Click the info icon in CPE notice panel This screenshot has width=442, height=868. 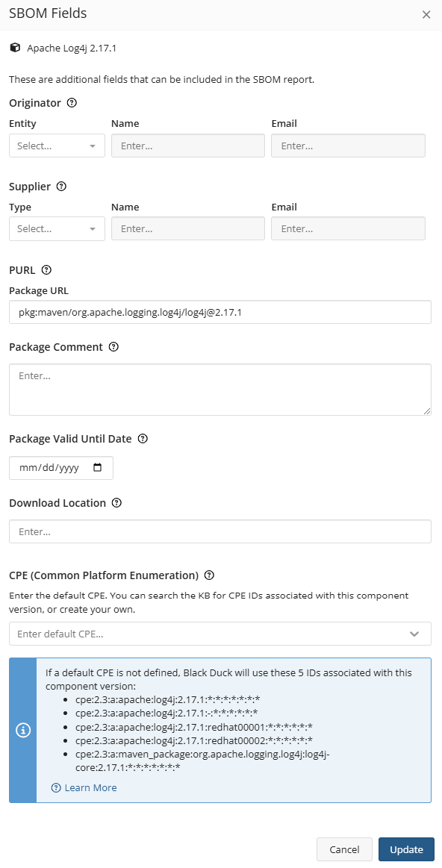tap(22, 730)
